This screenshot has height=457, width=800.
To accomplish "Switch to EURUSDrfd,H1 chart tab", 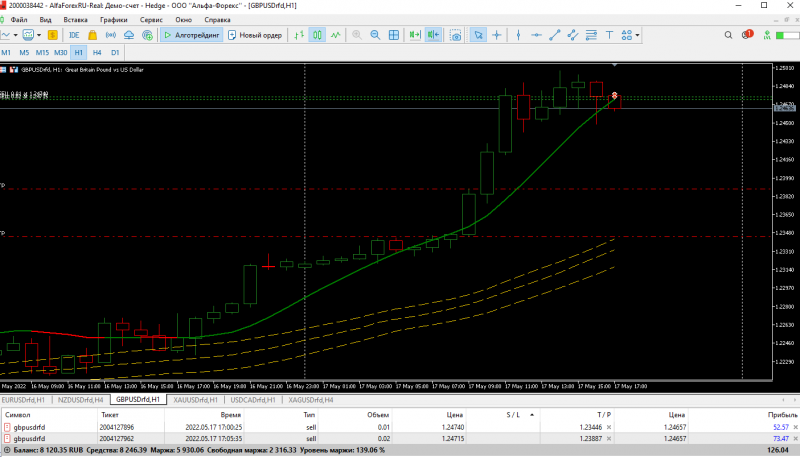I will (x=23, y=400).
